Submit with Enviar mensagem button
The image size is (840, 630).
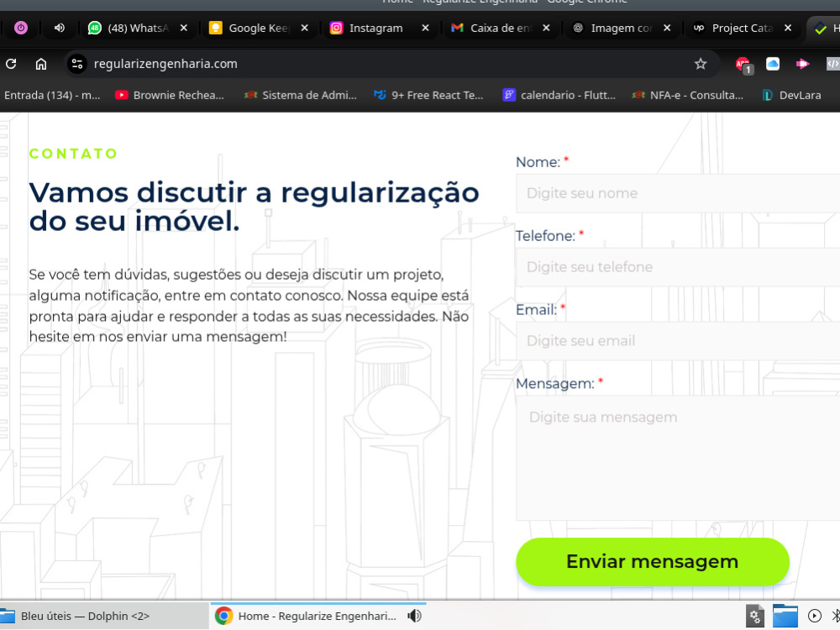point(653,561)
